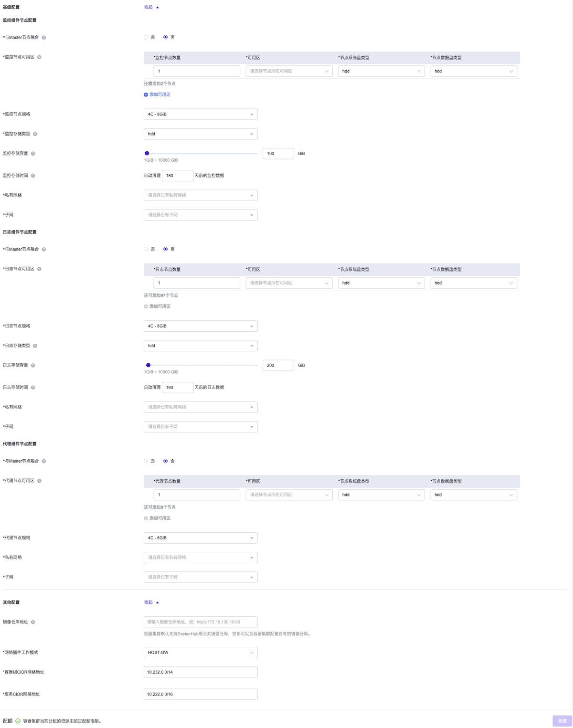This screenshot has height=728, width=573.
Task: Click the 创建 button
Action: [562, 721]
